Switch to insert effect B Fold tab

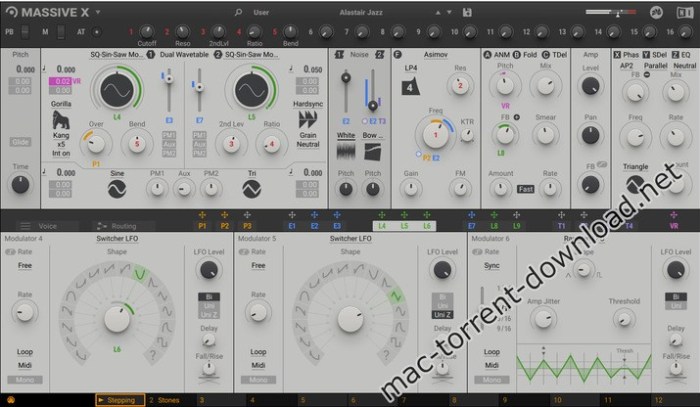click(525, 54)
